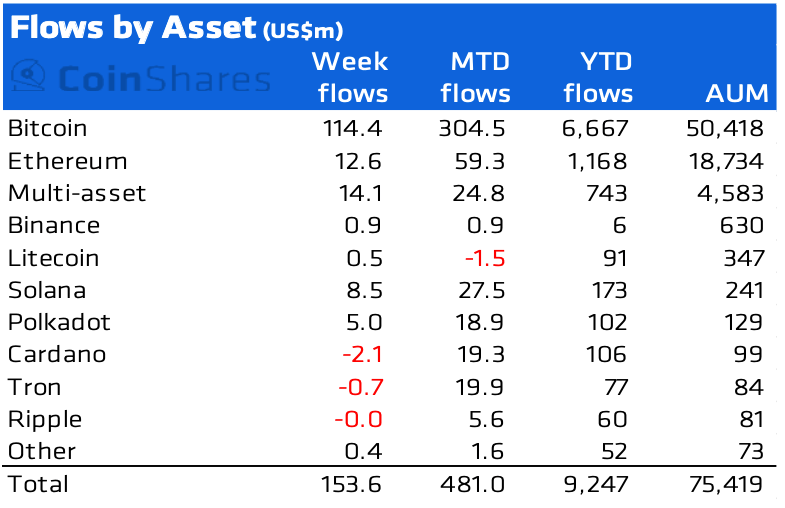
Task: Click the Bitcoin row label
Action: [47, 129]
